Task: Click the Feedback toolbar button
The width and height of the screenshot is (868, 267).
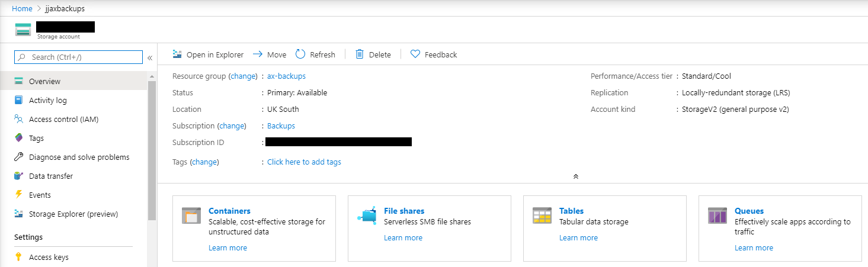Action: (x=434, y=54)
